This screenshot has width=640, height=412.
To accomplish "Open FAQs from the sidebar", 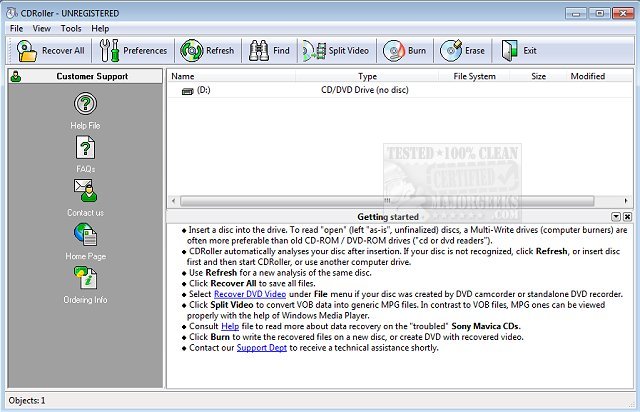I will coord(85,148).
